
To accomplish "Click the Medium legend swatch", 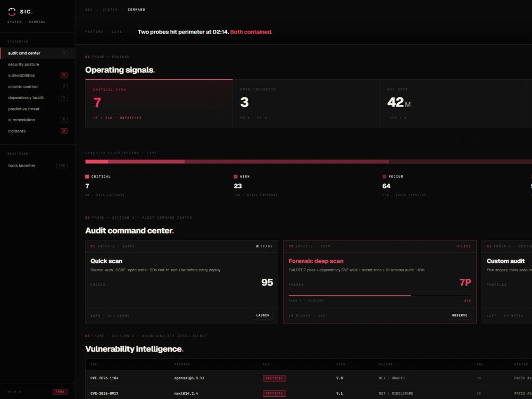I will pyautogui.click(x=384, y=177).
